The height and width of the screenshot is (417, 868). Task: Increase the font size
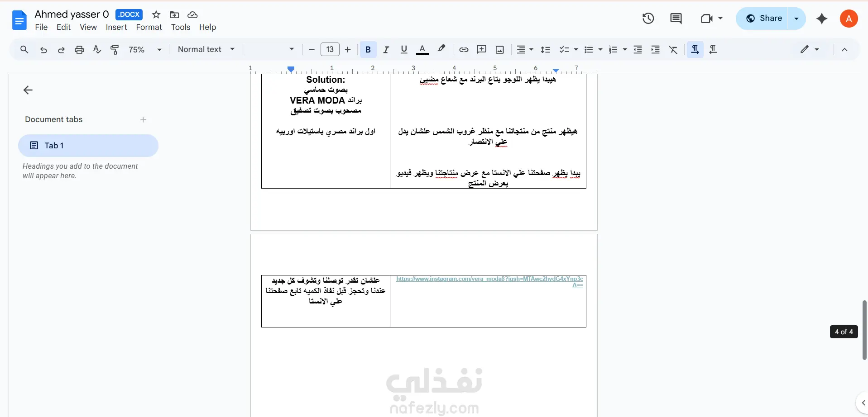348,50
